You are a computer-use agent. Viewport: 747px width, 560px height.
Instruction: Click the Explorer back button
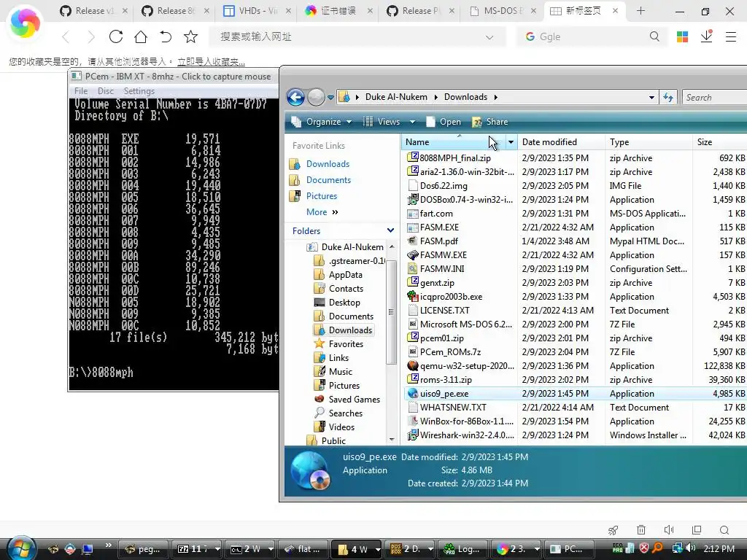(x=295, y=97)
